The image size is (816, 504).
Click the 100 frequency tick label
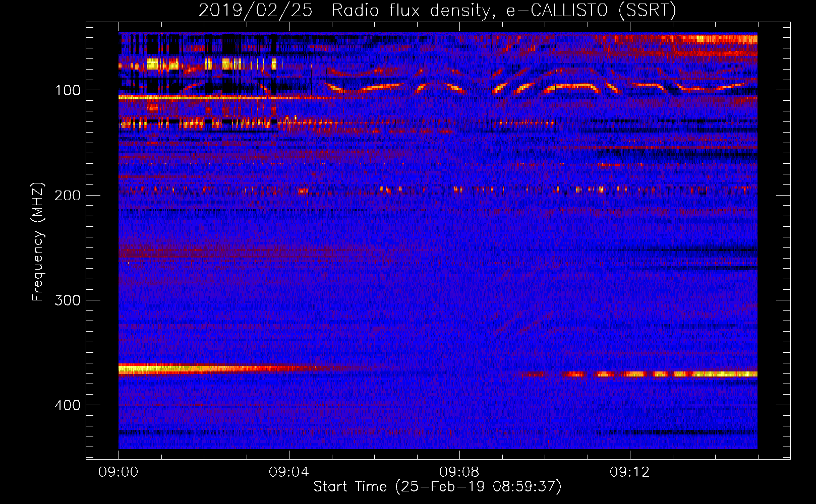68,90
